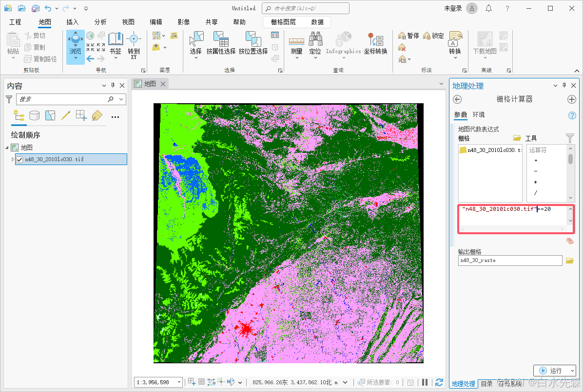Click the eraser icon to clear expression
Viewport: 583px width, 392px height.
pos(570,241)
